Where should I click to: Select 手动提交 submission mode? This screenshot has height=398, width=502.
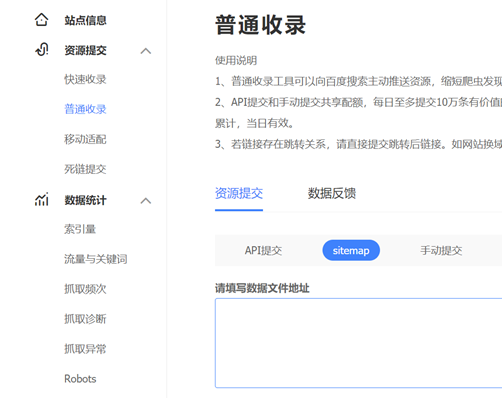(441, 250)
